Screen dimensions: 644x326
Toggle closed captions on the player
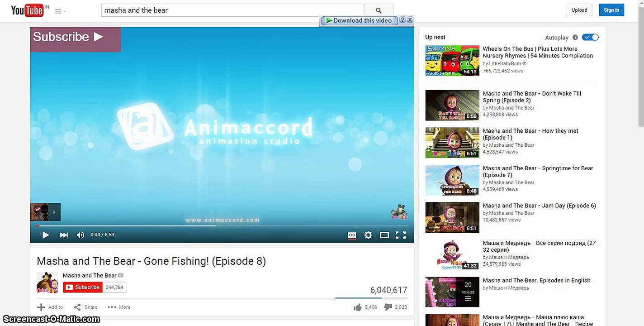(x=352, y=235)
